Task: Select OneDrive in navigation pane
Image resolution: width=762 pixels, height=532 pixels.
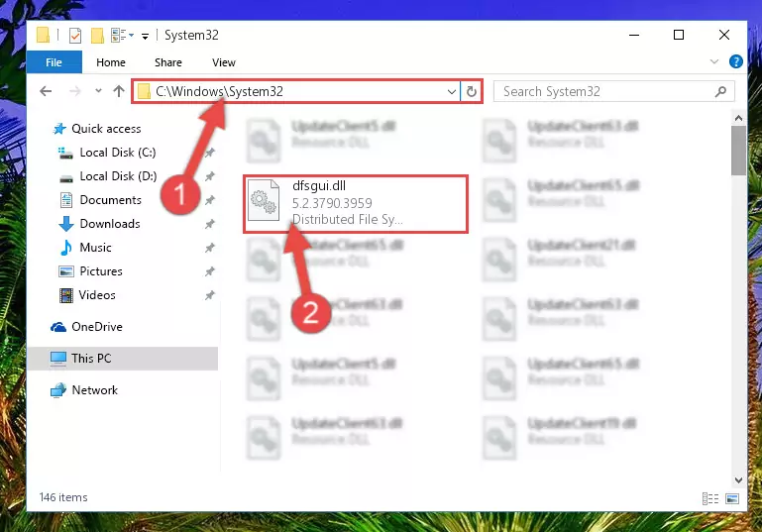Action: (x=97, y=327)
